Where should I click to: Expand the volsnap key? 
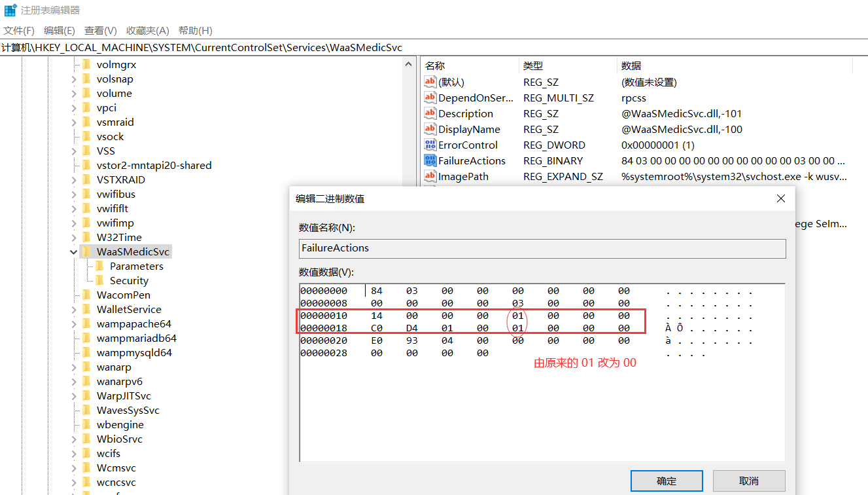pos(74,79)
